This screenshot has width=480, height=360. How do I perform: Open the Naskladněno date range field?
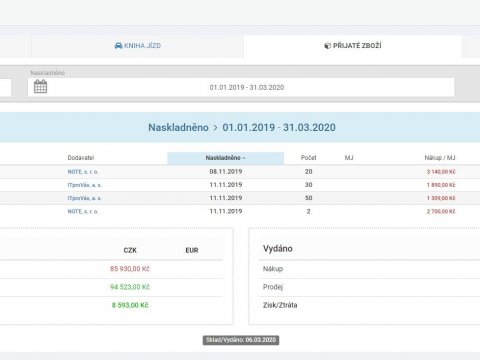pos(241,87)
